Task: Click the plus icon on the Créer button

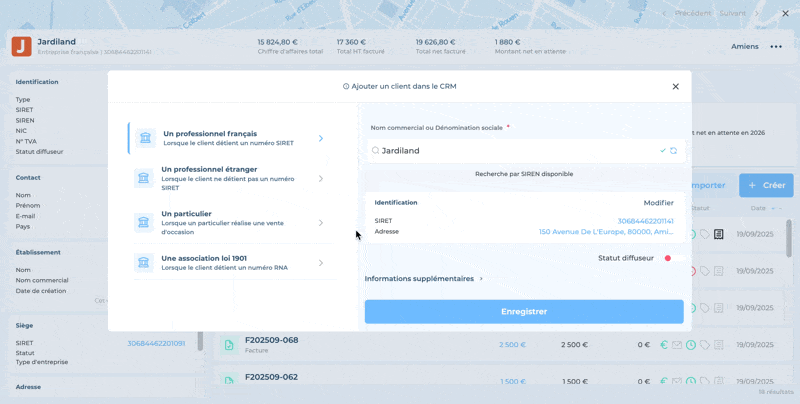Action: [x=752, y=185]
